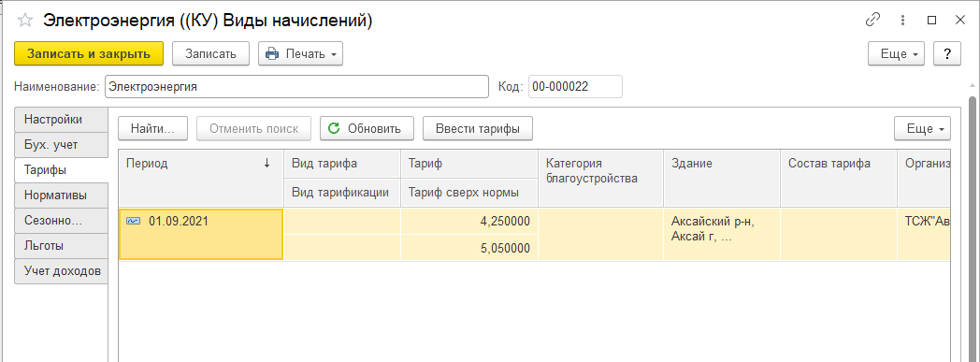
Task: Open the vertical three-dot window menu
Action: click(x=902, y=20)
